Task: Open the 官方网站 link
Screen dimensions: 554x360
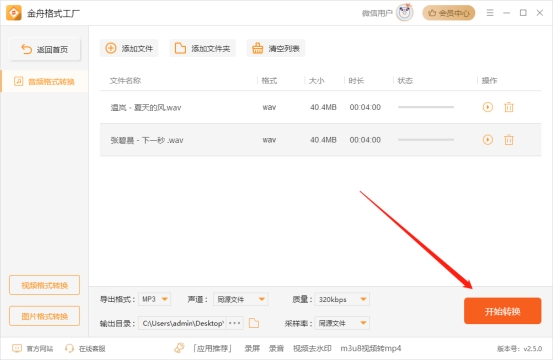Action: point(33,349)
